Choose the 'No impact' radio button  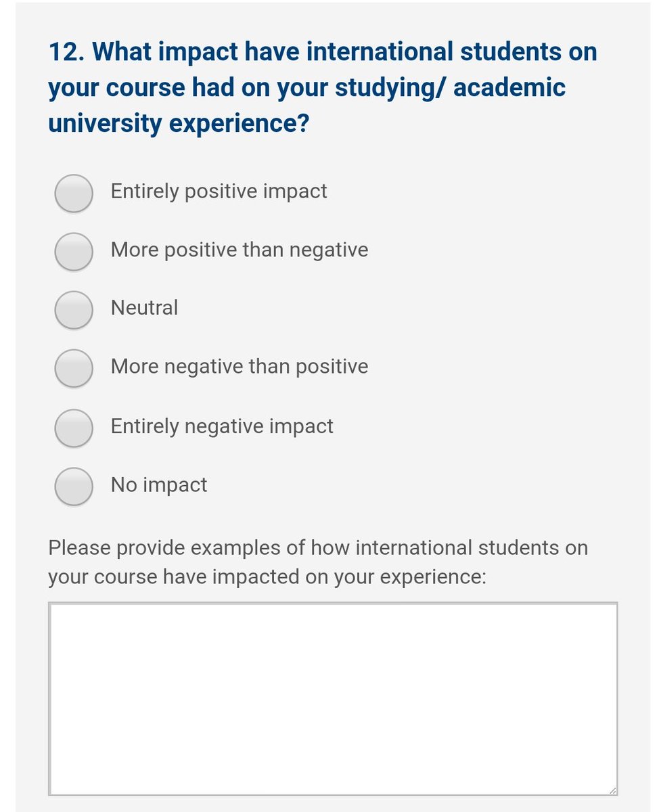[73, 486]
